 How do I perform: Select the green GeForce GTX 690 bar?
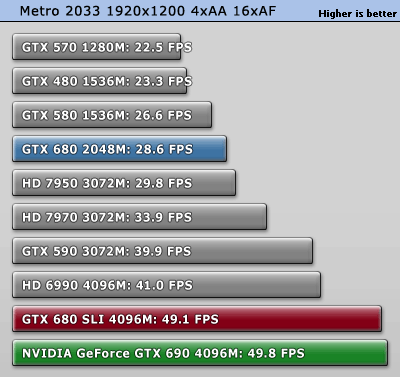point(200,353)
